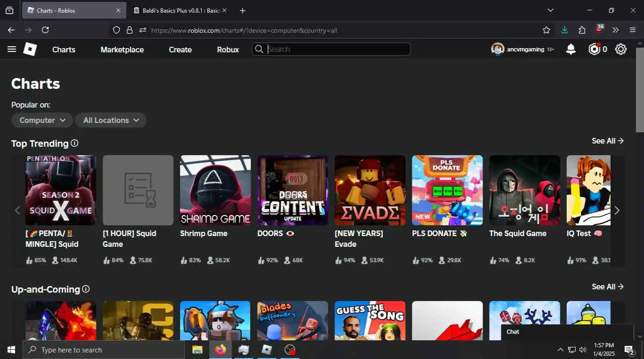Open Guess The Song thumbnail
The width and height of the screenshot is (644, 359).
[370, 321]
